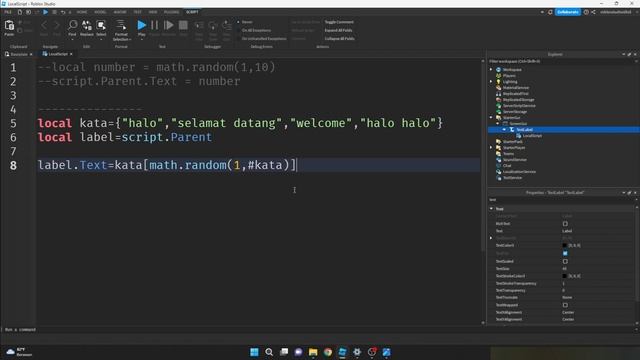Select On All Exceptions option

coord(254,30)
